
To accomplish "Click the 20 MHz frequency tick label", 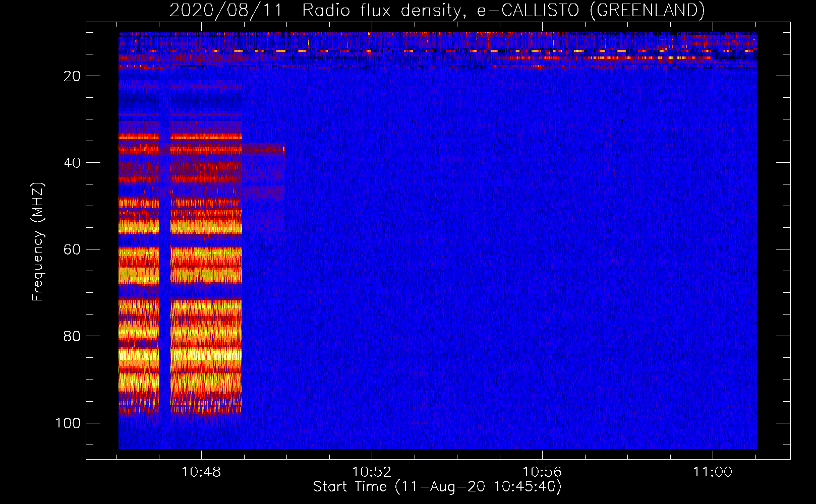I will click(72, 76).
